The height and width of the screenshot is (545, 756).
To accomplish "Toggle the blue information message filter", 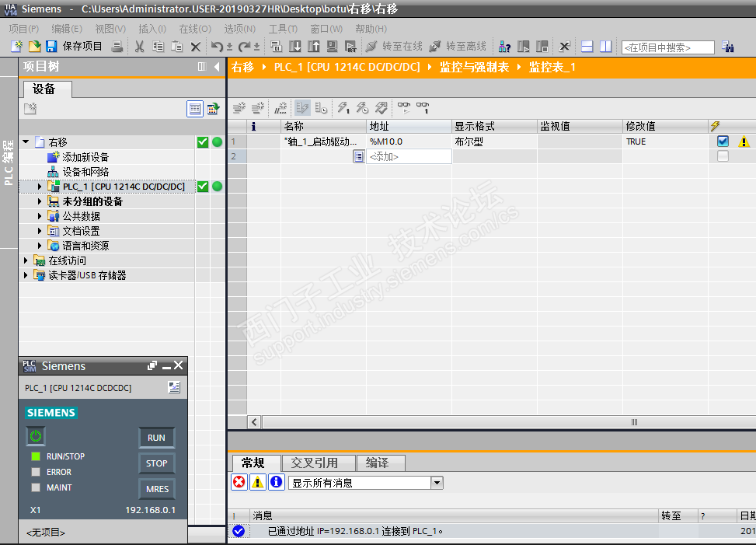I will coord(277,482).
